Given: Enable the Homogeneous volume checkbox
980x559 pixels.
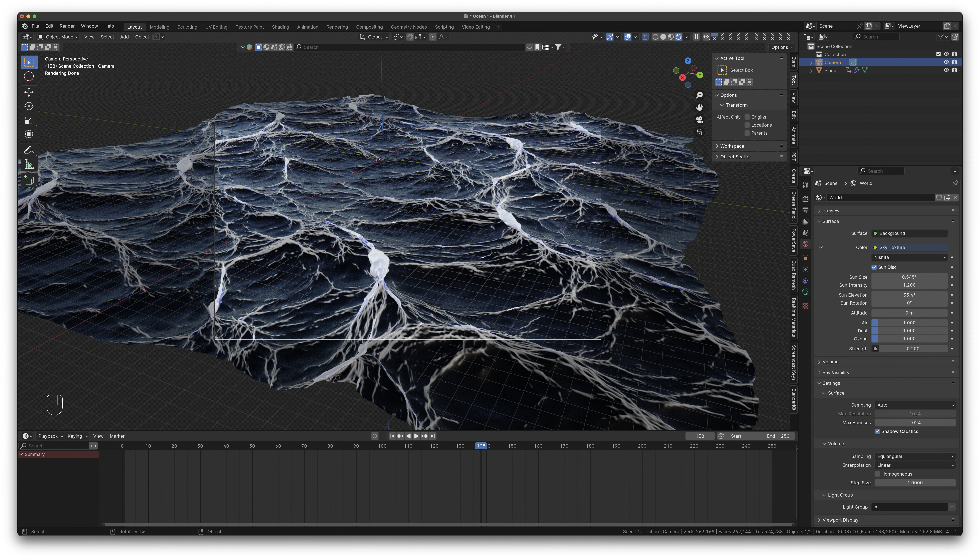Looking at the screenshot, I should (x=877, y=474).
